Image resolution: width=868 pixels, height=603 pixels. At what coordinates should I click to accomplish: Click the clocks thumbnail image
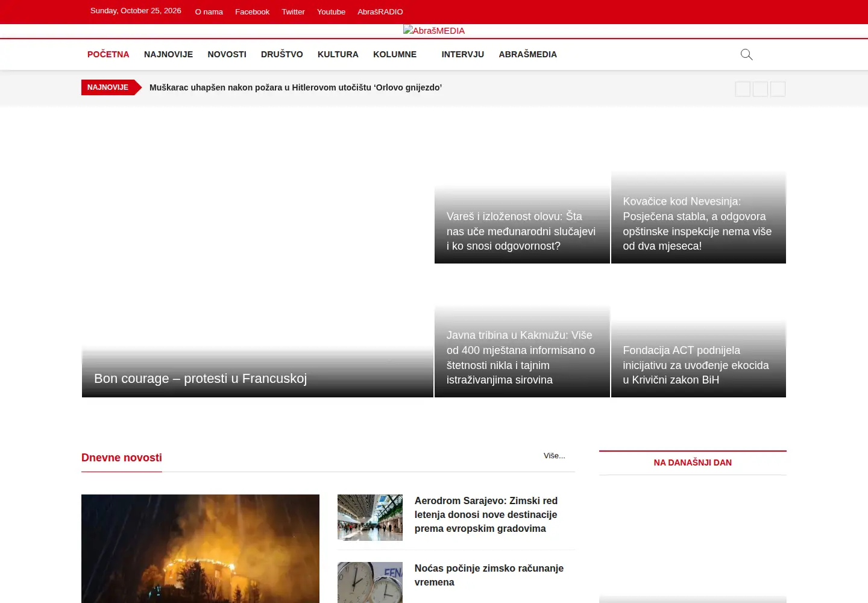[370, 582]
